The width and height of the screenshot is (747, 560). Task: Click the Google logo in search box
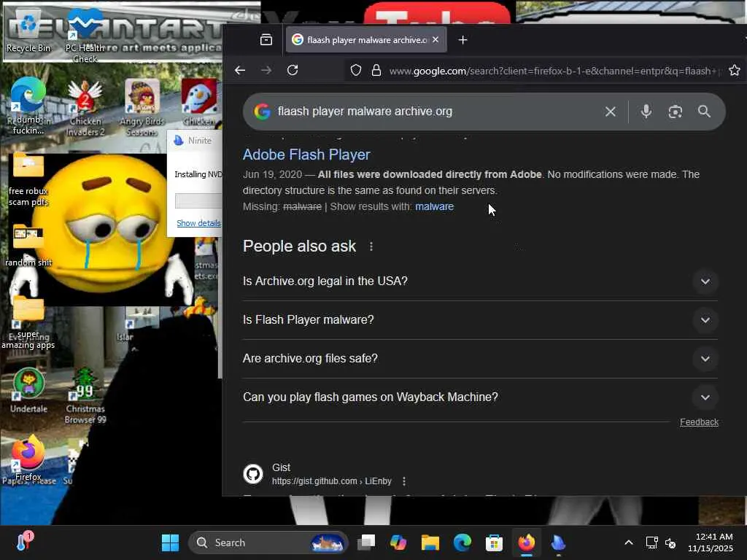(x=262, y=112)
